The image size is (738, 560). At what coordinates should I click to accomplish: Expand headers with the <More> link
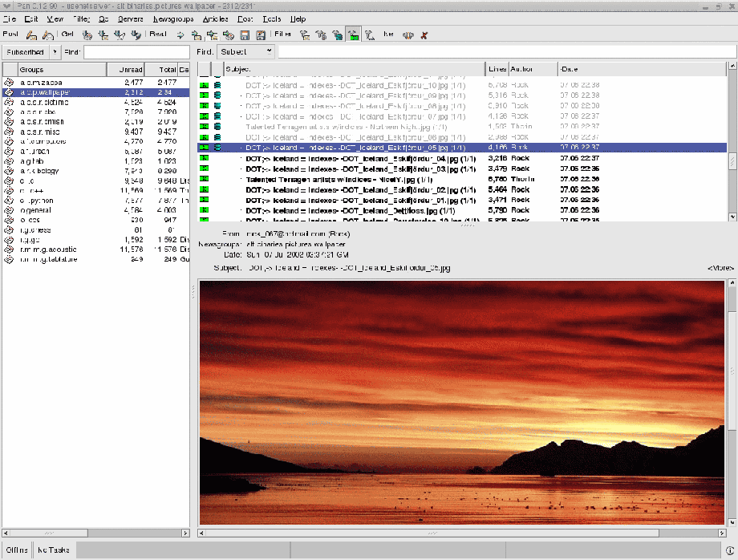pos(720,267)
